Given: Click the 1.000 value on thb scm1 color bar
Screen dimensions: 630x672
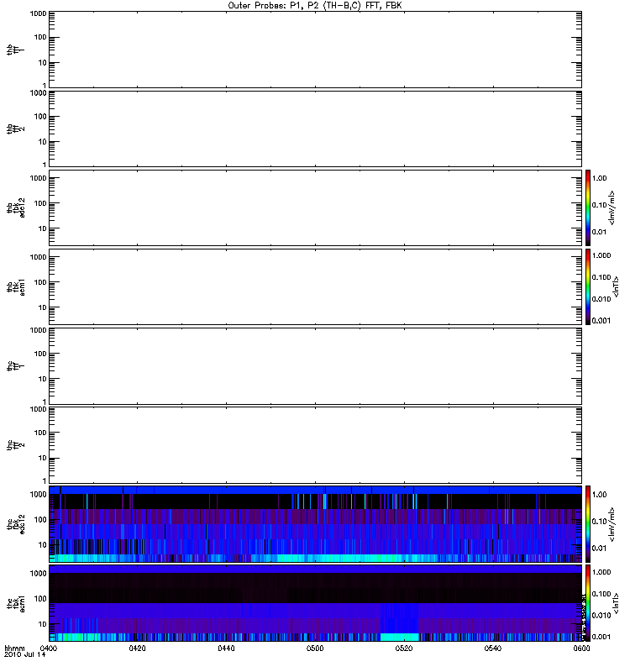Looking at the screenshot, I should tap(601, 255).
